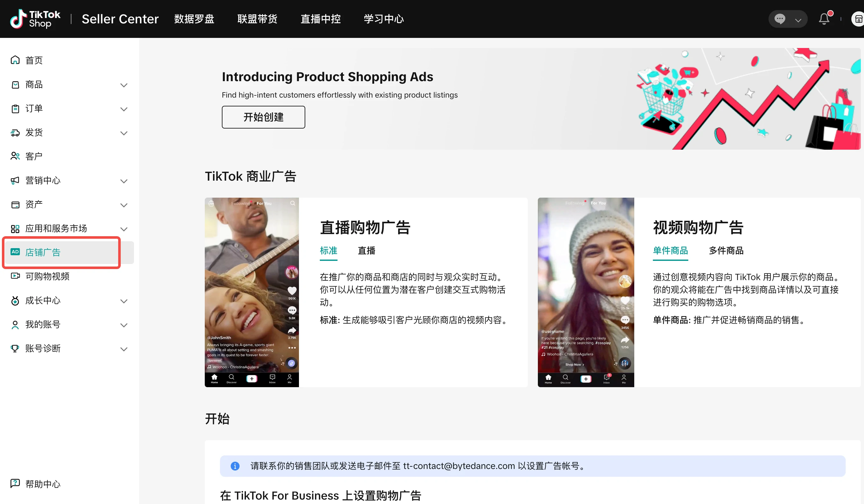The height and width of the screenshot is (504, 864).
Task: Click the TikTok Shop logo
Action: (x=35, y=19)
